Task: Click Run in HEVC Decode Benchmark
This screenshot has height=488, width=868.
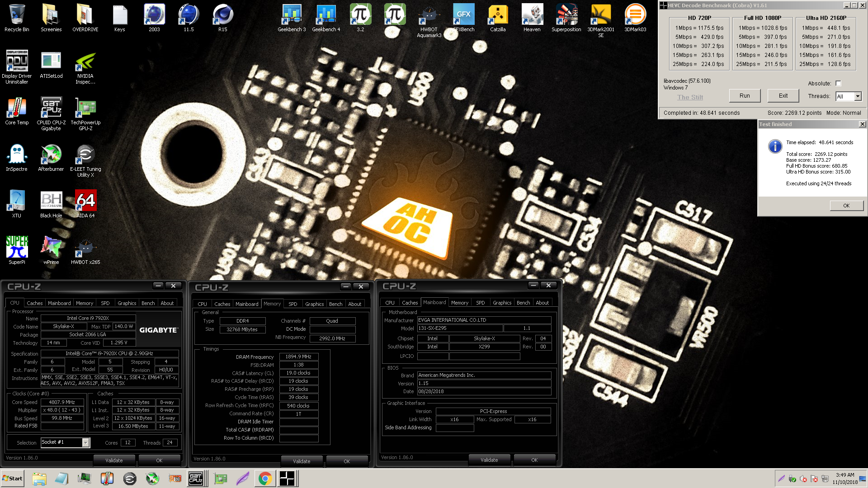Action: tap(745, 96)
